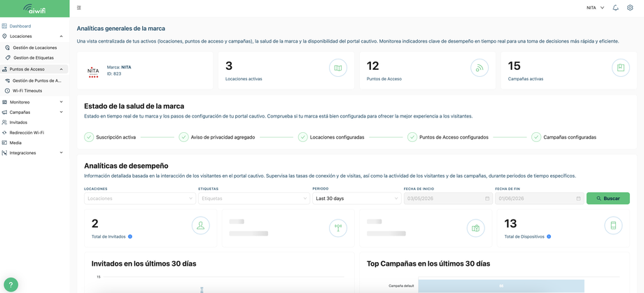Image resolution: width=644 pixels, height=293 pixels.
Task: Click the Media image icon
Action: tap(4, 143)
